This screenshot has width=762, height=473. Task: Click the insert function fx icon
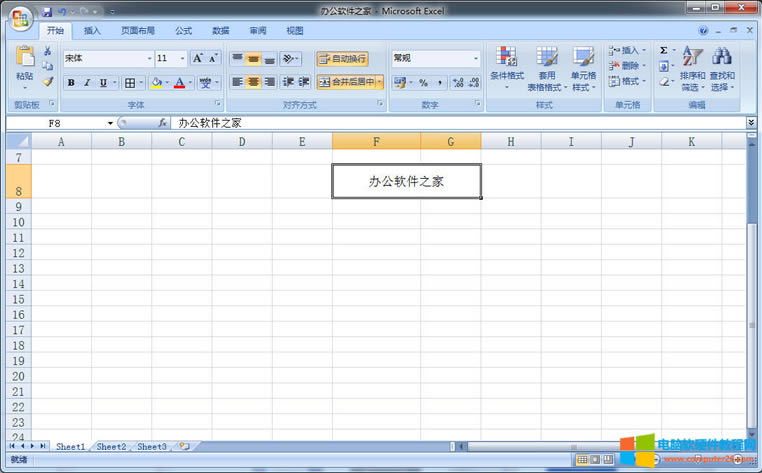click(x=162, y=123)
